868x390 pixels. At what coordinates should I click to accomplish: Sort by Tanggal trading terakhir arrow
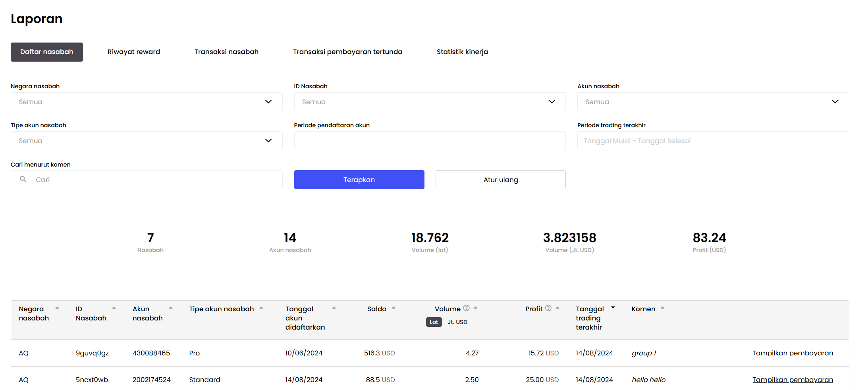pos(613,308)
